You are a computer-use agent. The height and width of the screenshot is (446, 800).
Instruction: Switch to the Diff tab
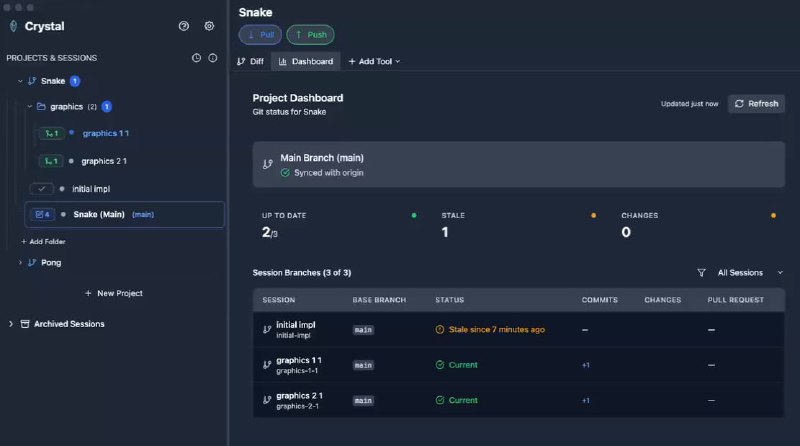tap(250, 61)
